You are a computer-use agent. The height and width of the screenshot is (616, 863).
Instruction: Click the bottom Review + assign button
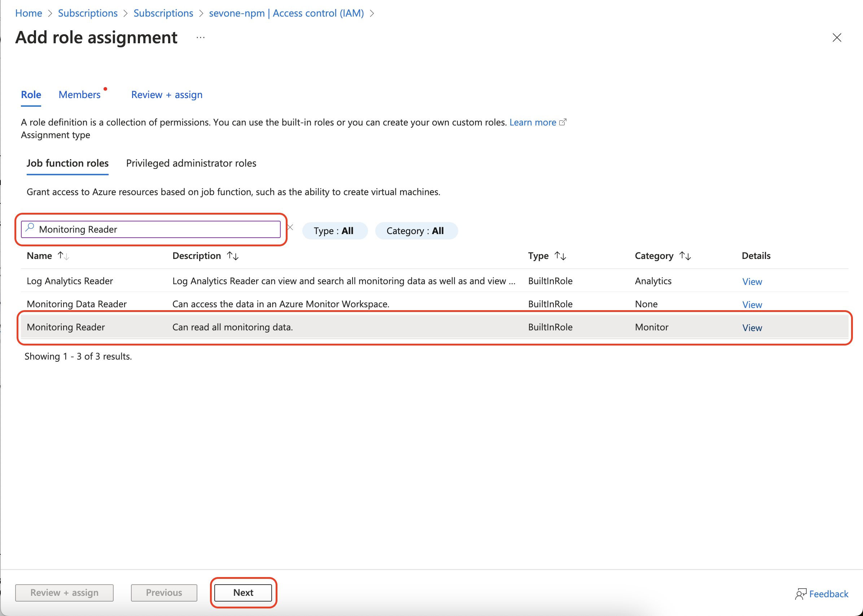pyautogui.click(x=64, y=593)
